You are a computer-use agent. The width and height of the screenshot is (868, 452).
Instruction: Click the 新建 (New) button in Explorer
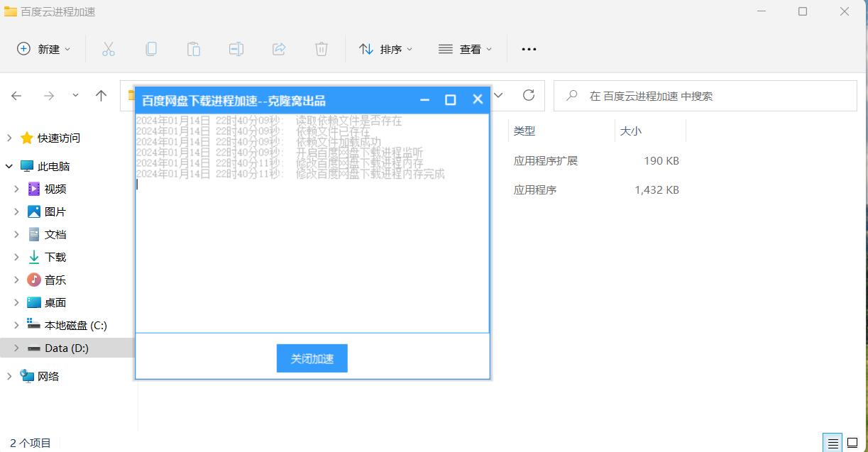click(43, 49)
